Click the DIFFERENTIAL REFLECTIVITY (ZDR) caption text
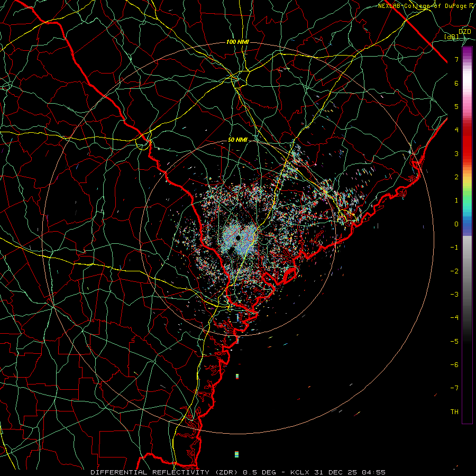Viewport: 476px width, 476px height. click(x=165, y=472)
